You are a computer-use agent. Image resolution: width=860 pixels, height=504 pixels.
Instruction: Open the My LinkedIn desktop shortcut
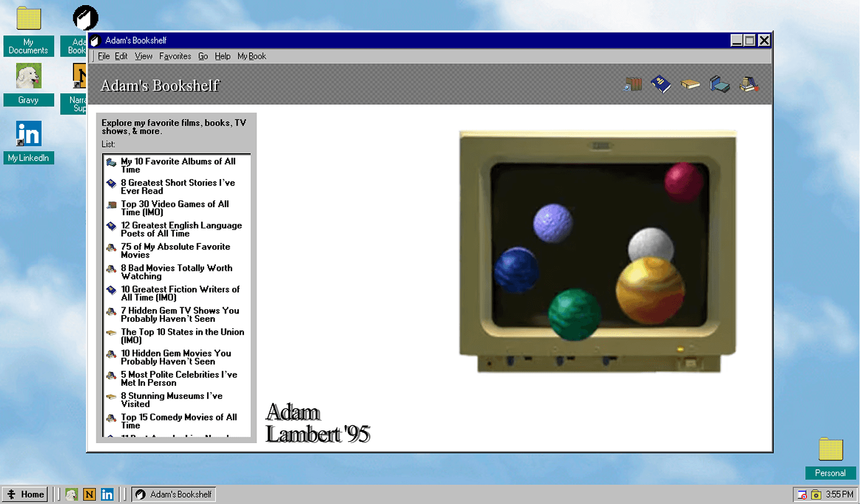(x=29, y=142)
